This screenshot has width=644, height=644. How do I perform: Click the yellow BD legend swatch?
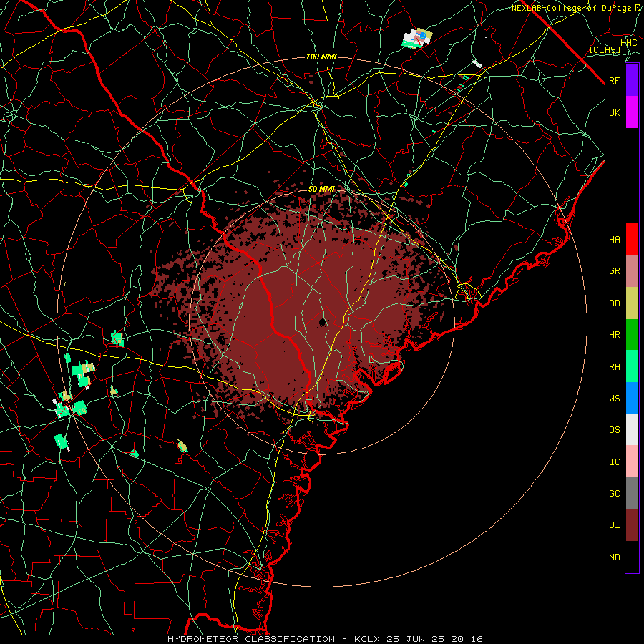(x=632, y=303)
